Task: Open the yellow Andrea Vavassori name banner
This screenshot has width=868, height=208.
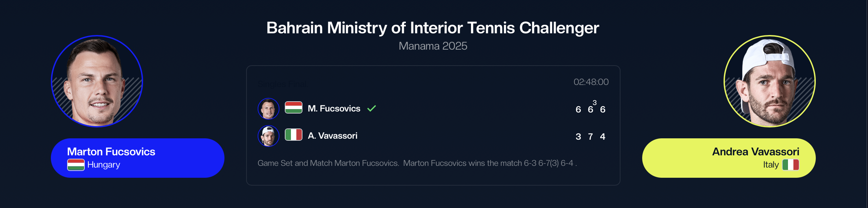Action: tap(729, 158)
